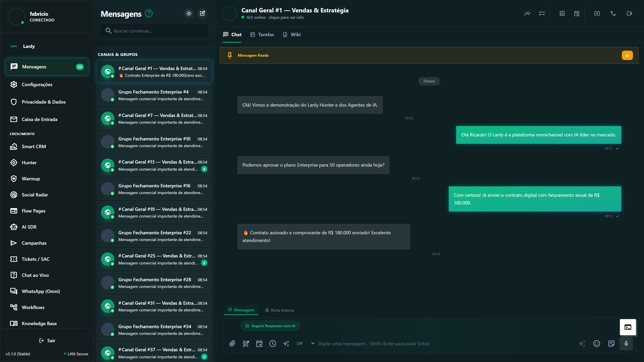644x362 pixels.
Task: Open the drawing pen tool in composer
Action: click(x=246, y=344)
